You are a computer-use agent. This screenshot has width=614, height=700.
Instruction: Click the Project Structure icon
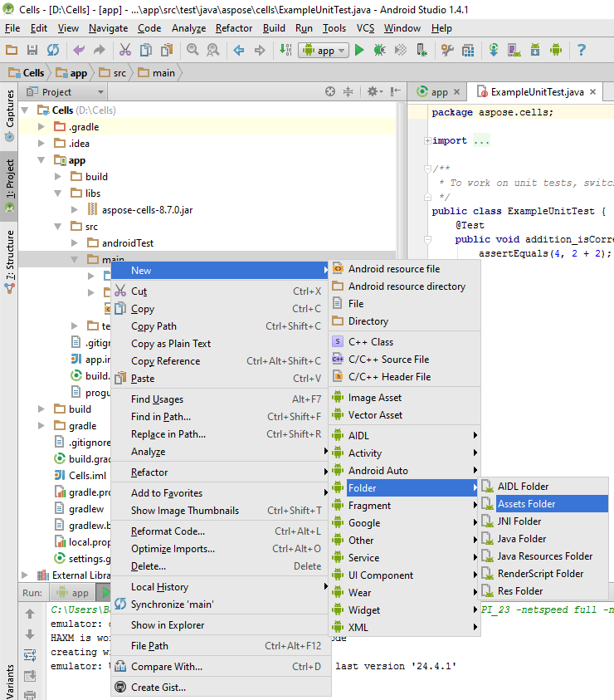[468, 50]
